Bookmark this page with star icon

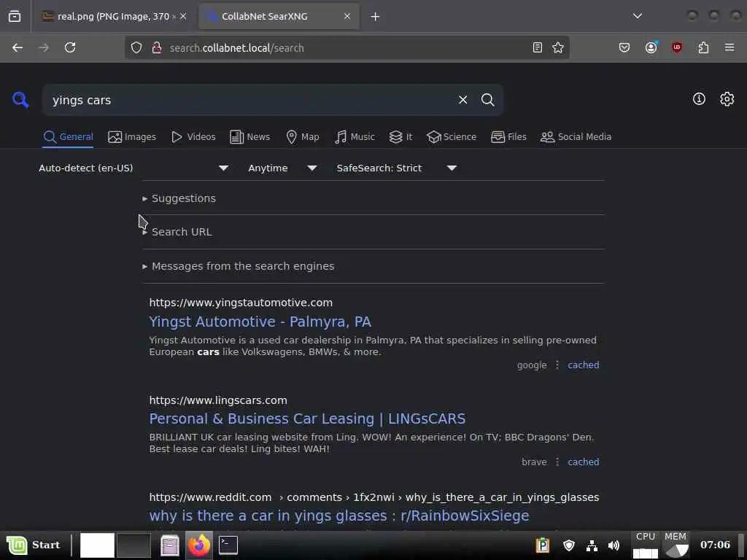tap(558, 47)
